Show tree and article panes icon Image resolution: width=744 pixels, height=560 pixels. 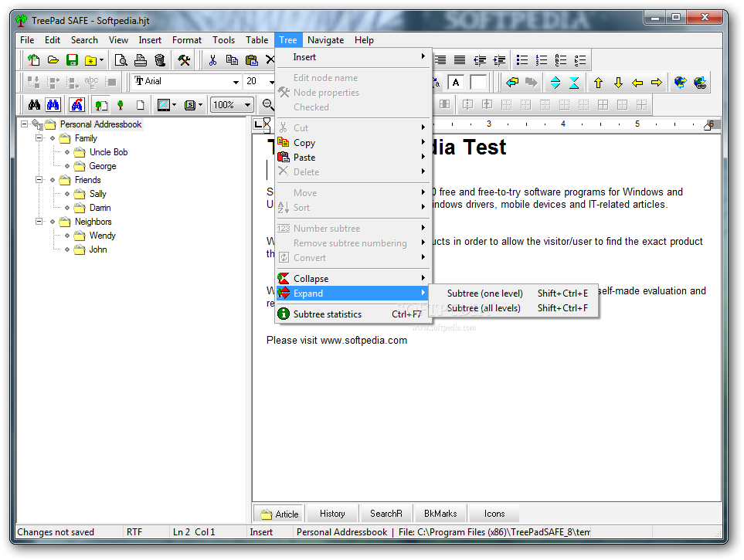point(101,105)
